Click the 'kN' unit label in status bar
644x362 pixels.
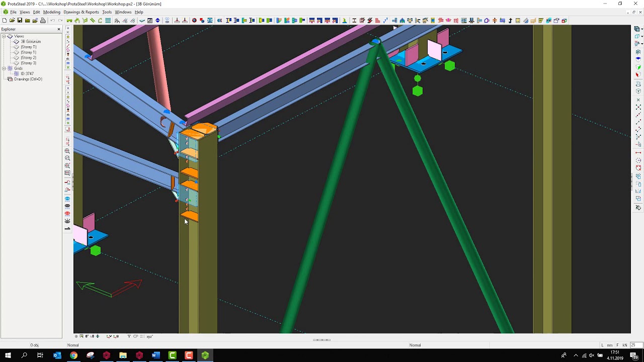click(x=625, y=345)
